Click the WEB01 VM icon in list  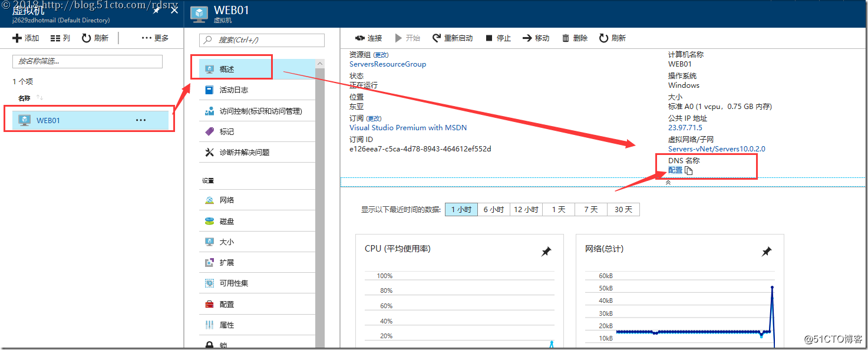24,120
